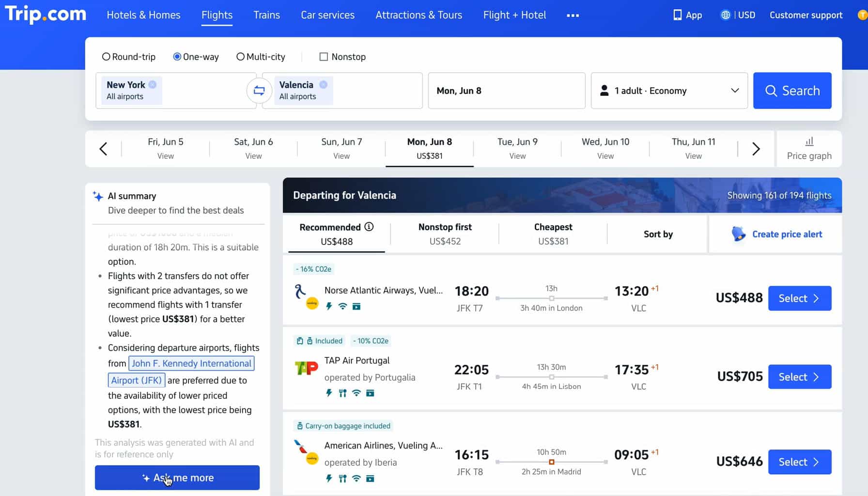868x496 pixels.
Task: Remove New York from origin field
Action: [153, 84]
